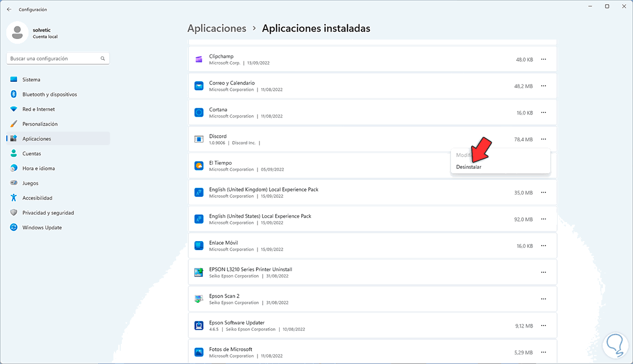Open options for Epson Software Updater

coord(543,325)
